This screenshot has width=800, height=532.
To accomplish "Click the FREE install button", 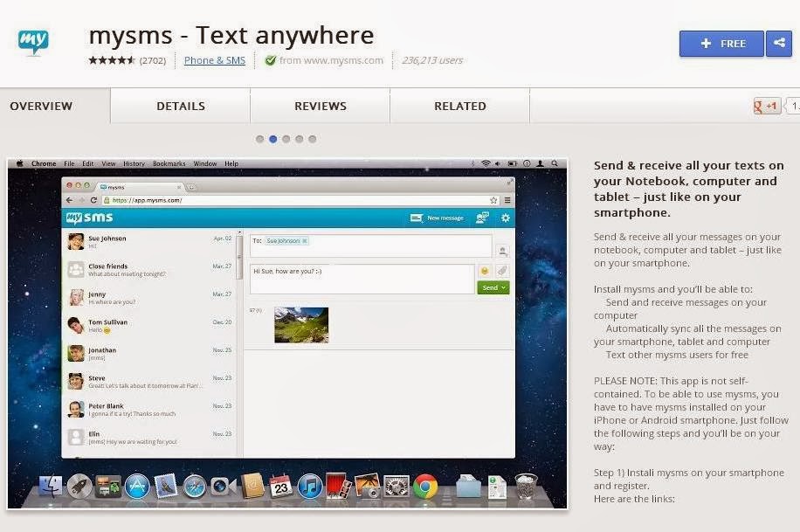I will 721,43.
